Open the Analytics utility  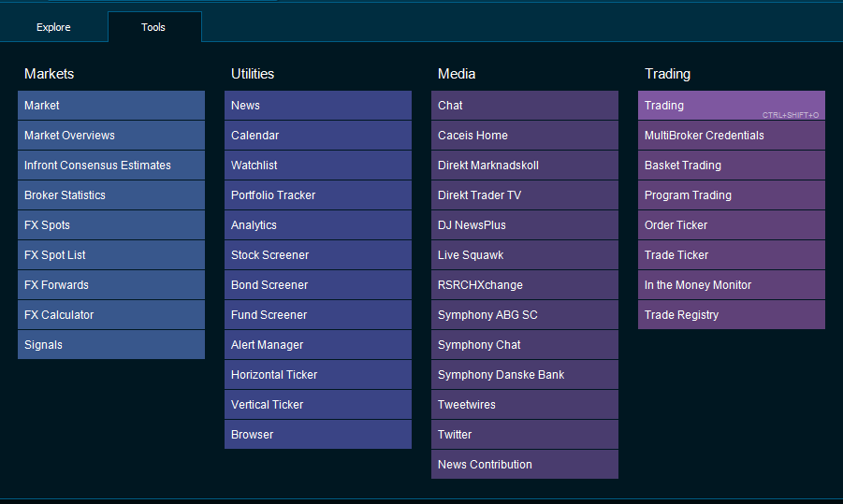click(x=318, y=225)
